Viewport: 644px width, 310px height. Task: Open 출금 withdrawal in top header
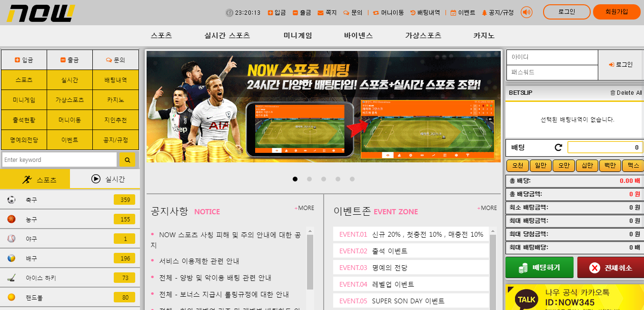point(302,13)
